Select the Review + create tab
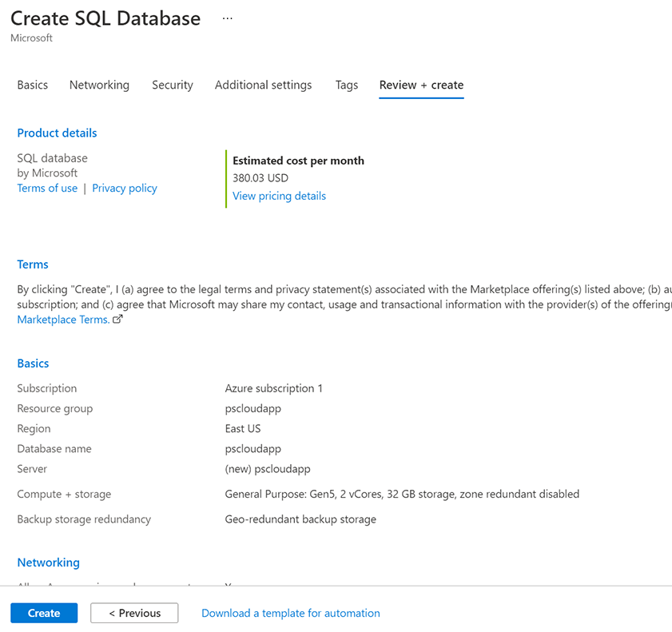Image resolution: width=672 pixels, height=632 pixels. (421, 85)
